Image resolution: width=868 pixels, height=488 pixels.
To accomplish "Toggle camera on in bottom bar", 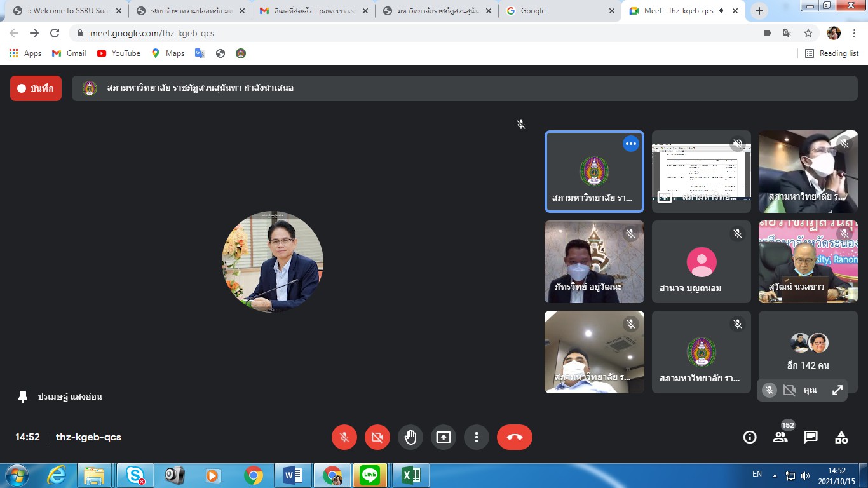I will pyautogui.click(x=377, y=437).
